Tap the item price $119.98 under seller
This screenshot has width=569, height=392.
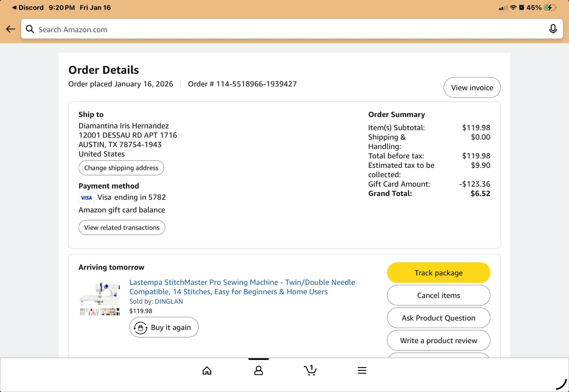click(141, 311)
